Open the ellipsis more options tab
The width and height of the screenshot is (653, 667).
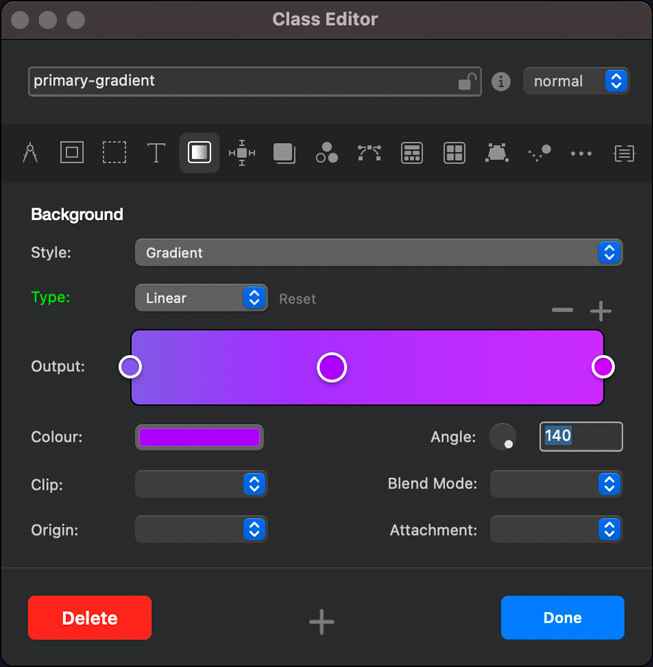tap(581, 153)
